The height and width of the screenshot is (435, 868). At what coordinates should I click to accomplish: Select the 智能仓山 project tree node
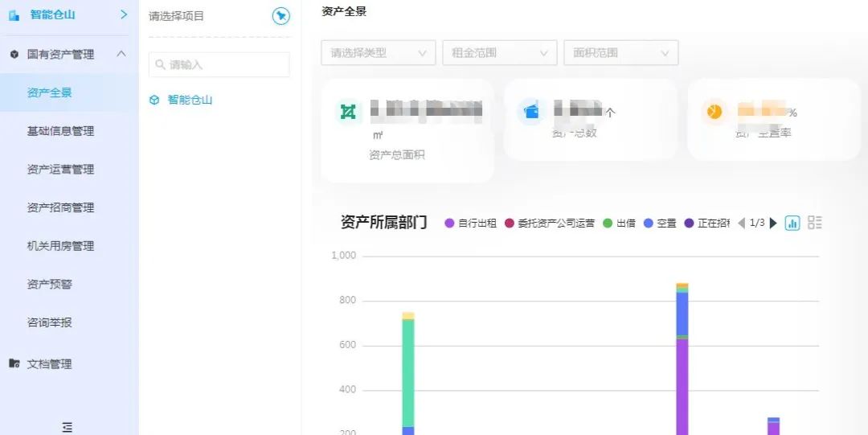pos(190,100)
